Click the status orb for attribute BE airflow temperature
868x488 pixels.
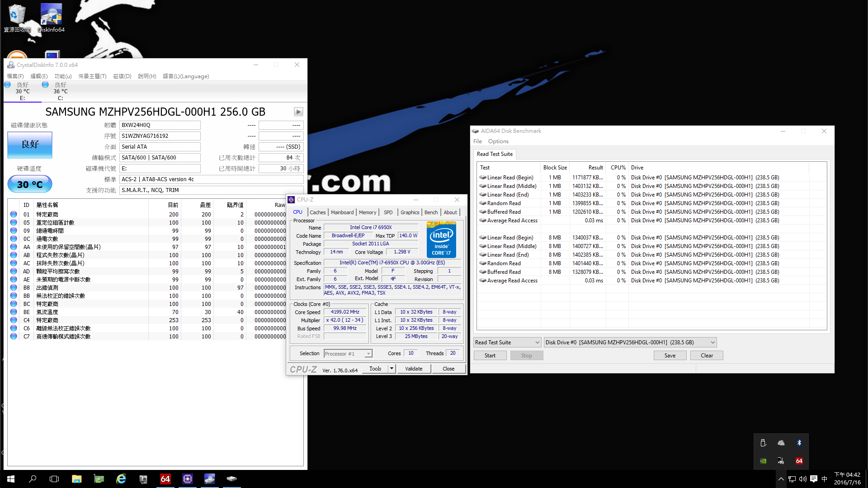[14, 312]
